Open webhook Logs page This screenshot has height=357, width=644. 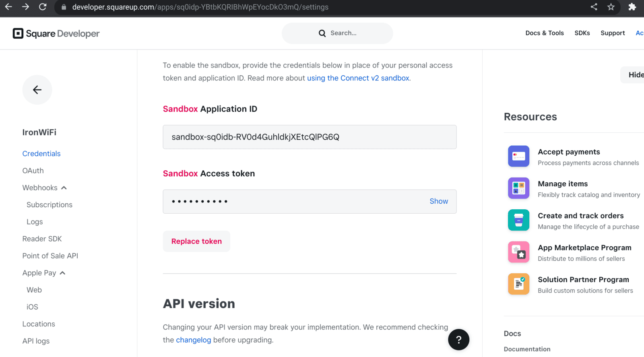[35, 222]
